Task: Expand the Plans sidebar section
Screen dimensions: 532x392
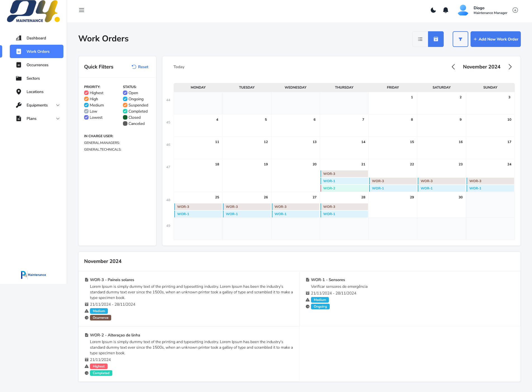Action: point(58,118)
